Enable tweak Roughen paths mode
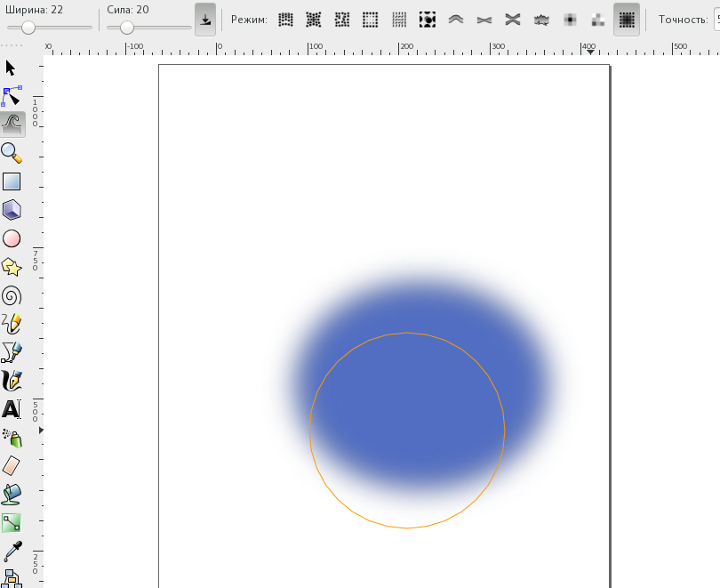Image resolution: width=720 pixels, height=588 pixels. pyautogui.click(x=541, y=20)
